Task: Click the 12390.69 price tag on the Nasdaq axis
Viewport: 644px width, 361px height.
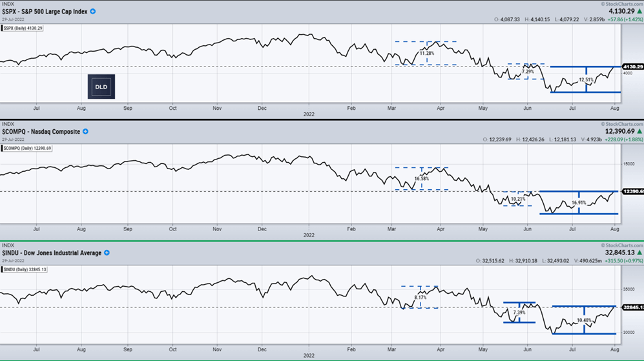Action: (x=632, y=191)
